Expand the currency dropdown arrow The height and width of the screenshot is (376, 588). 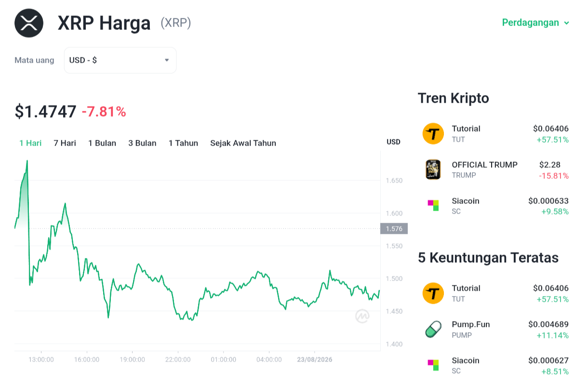(167, 60)
